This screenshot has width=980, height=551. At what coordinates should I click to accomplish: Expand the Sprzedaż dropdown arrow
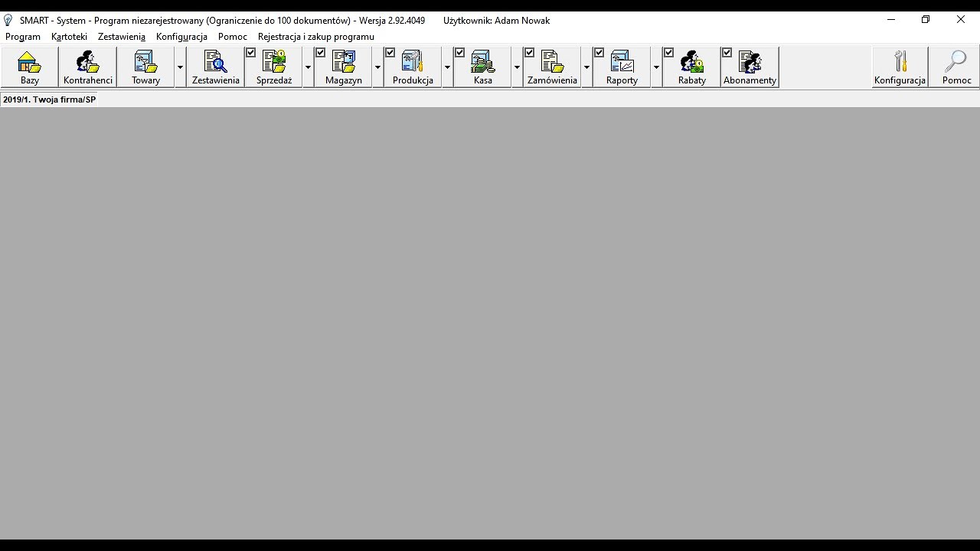coord(309,67)
